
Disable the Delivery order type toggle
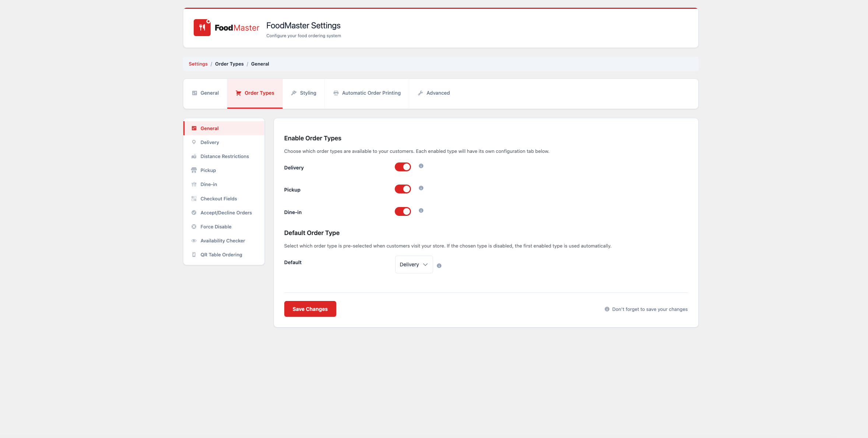[403, 167]
